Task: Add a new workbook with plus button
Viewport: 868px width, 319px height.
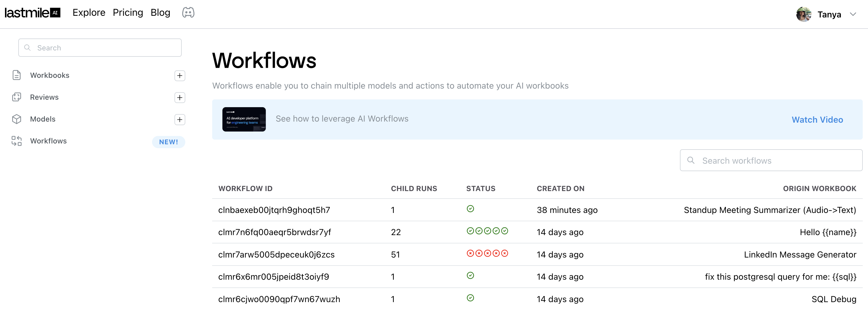Action: [179, 75]
